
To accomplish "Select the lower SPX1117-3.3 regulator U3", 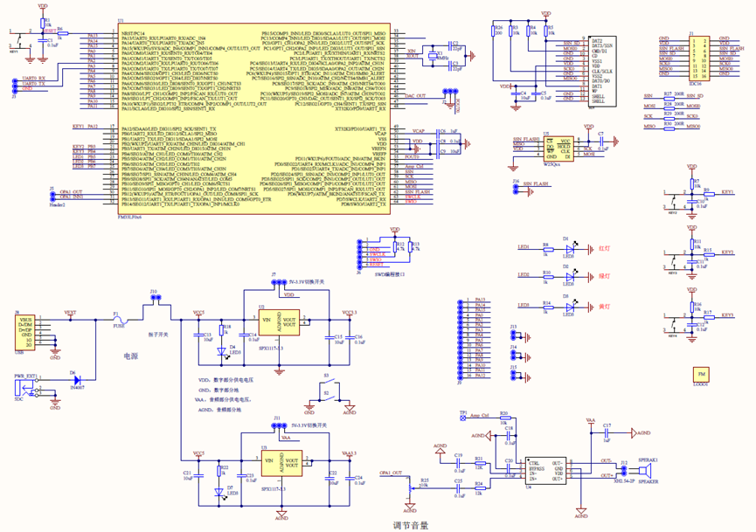I will pyautogui.click(x=280, y=465).
